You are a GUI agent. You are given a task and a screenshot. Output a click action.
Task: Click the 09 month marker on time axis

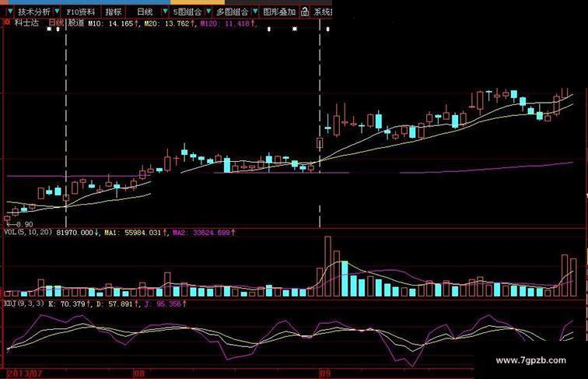click(x=325, y=374)
